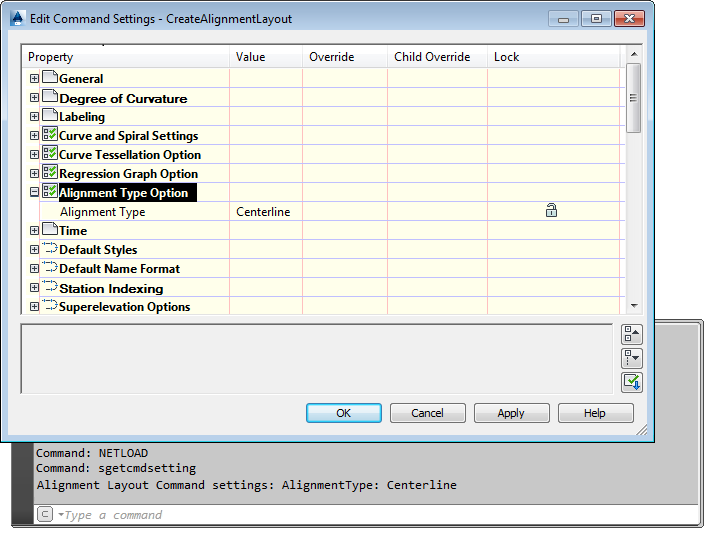This screenshot has height=538, width=716.
Task: Expand Regression Graph Option group
Action: (34, 174)
